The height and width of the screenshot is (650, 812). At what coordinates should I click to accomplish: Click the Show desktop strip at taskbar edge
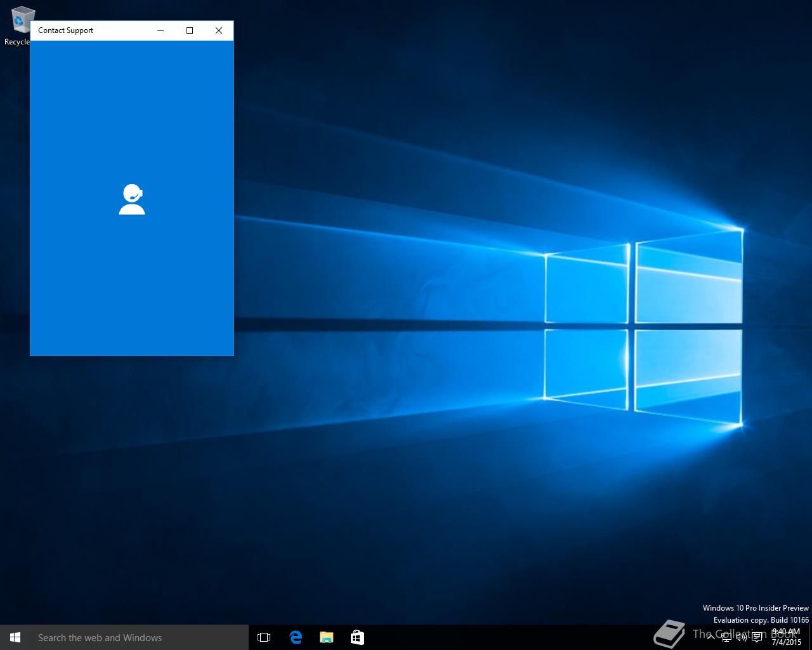(x=810, y=637)
